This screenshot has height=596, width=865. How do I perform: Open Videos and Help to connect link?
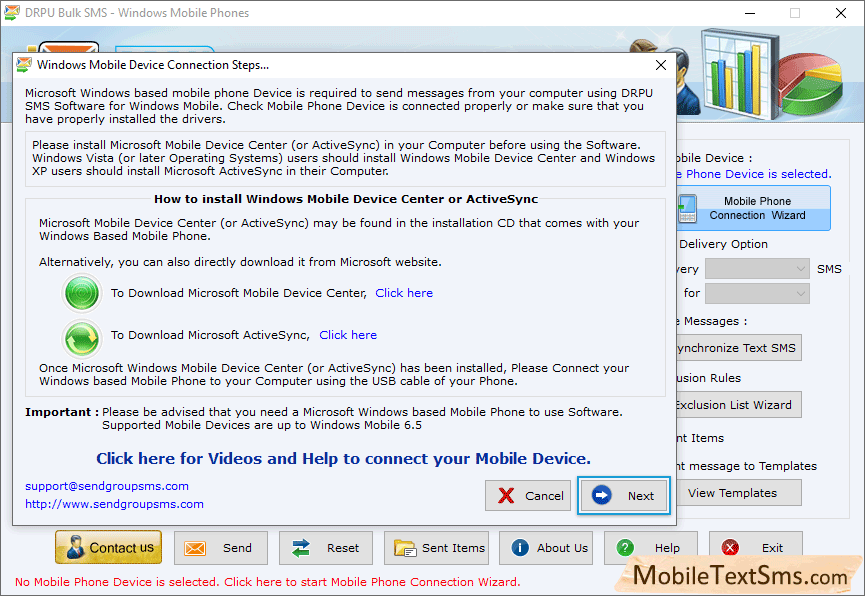coord(343,459)
